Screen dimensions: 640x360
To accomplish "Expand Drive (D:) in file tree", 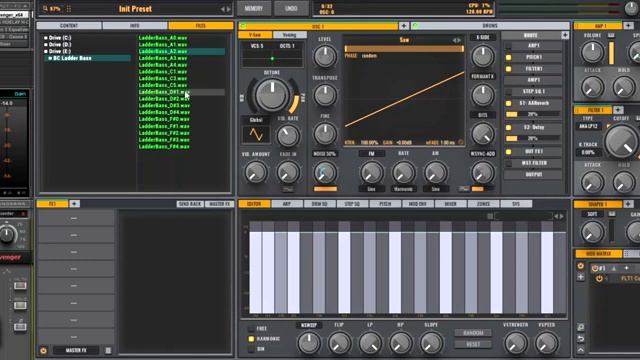I will coord(46,44).
